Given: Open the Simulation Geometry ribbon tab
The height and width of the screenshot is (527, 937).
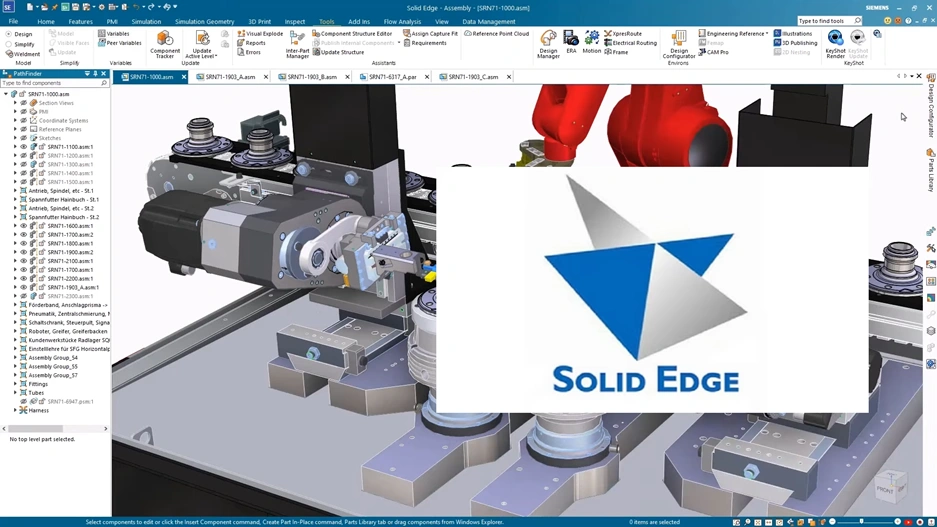Looking at the screenshot, I should click(204, 22).
